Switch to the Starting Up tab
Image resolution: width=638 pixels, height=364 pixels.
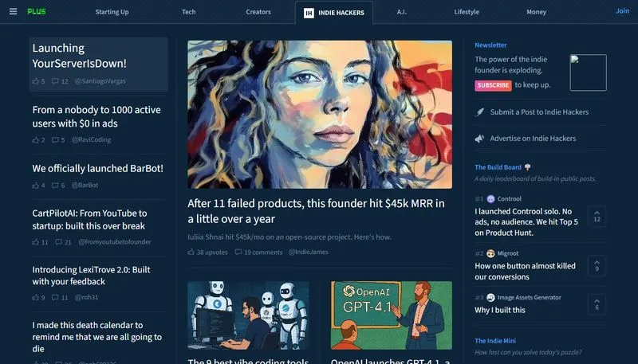pyautogui.click(x=112, y=12)
